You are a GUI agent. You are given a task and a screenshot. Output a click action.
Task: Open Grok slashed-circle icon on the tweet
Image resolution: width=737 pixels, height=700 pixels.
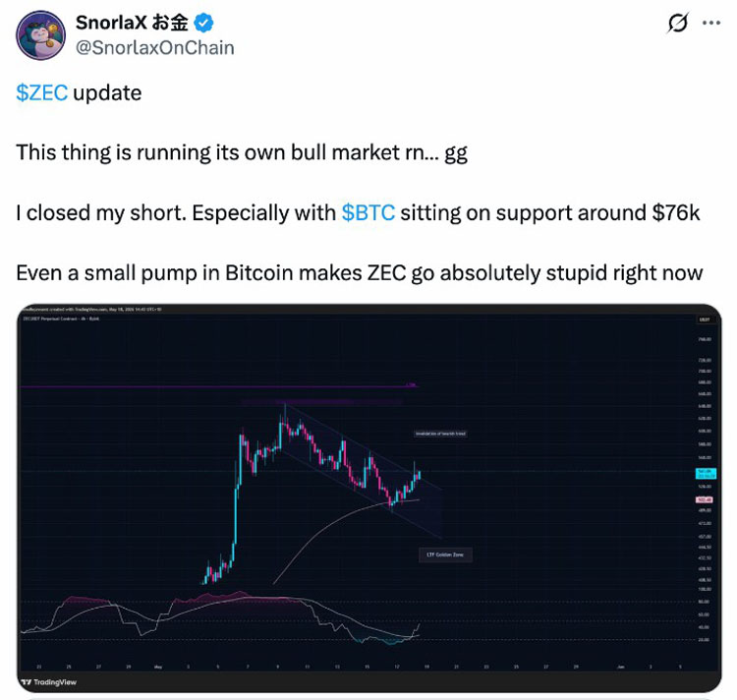click(677, 23)
